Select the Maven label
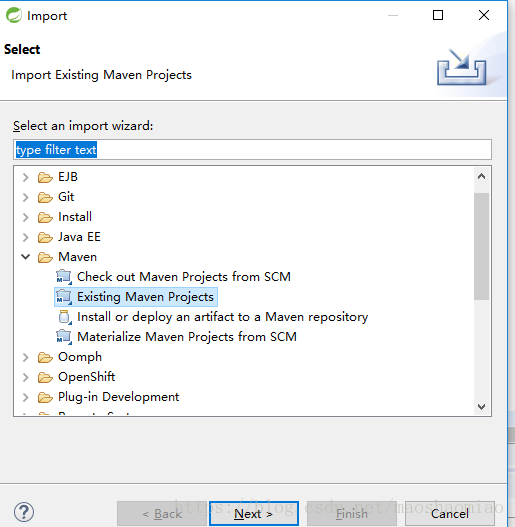 pyautogui.click(x=77, y=257)
